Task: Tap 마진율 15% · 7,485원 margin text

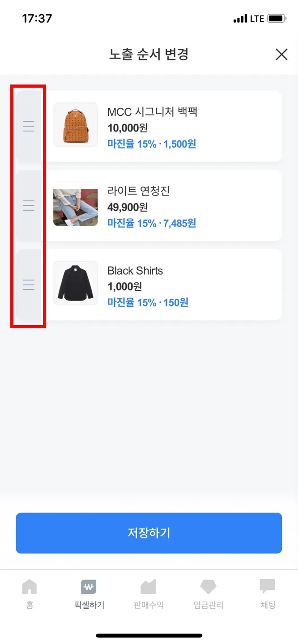Action: click(152, 223)
